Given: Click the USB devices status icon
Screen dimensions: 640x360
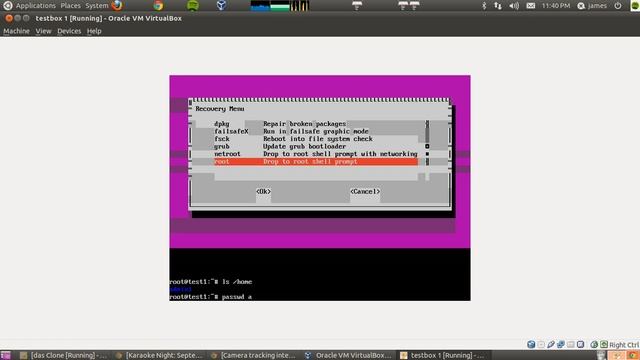Looking at the screenshot, I should pos(551,344).
